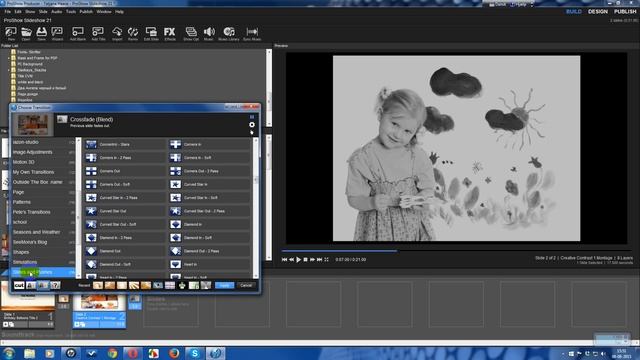Open the Music Library toolbar icon
The width and height of the screenshot is (640, 360).
[x=229, y=33]
